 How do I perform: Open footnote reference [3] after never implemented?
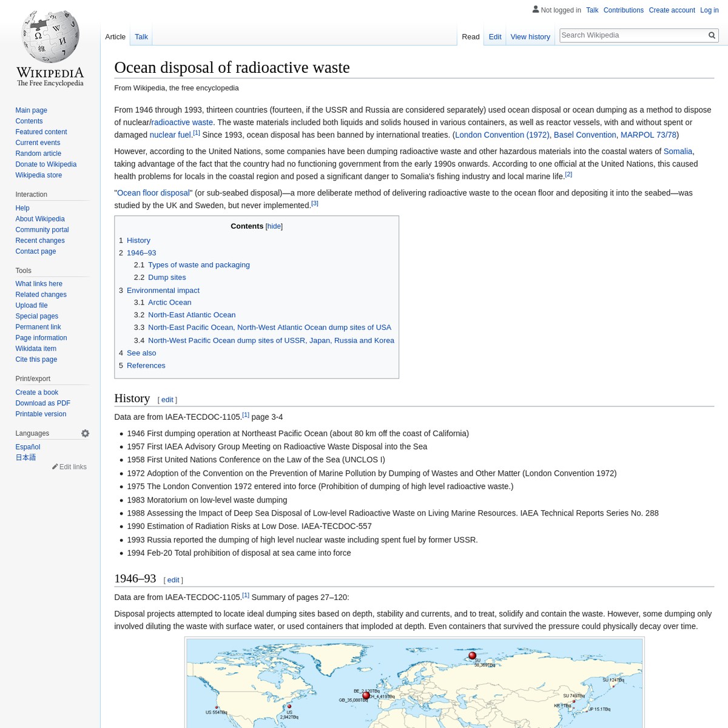point(314,202)
